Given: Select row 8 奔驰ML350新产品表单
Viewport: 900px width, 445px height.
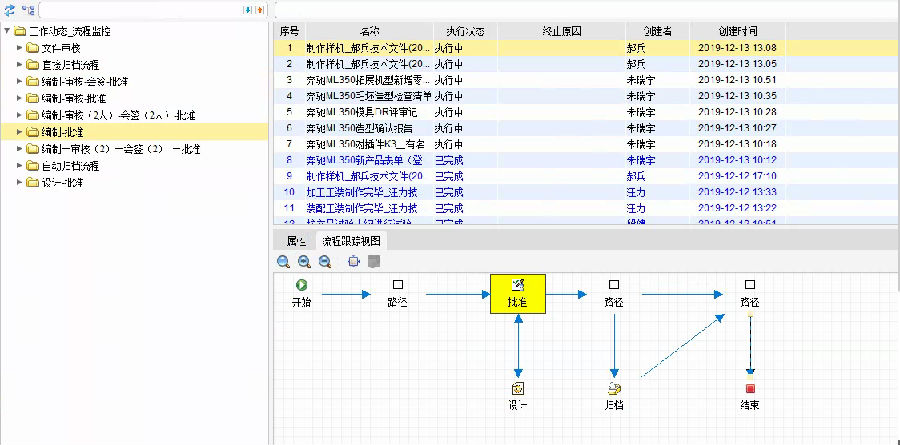Looking at the screenshot, I should pyautogui.click(x=368, y=160).
